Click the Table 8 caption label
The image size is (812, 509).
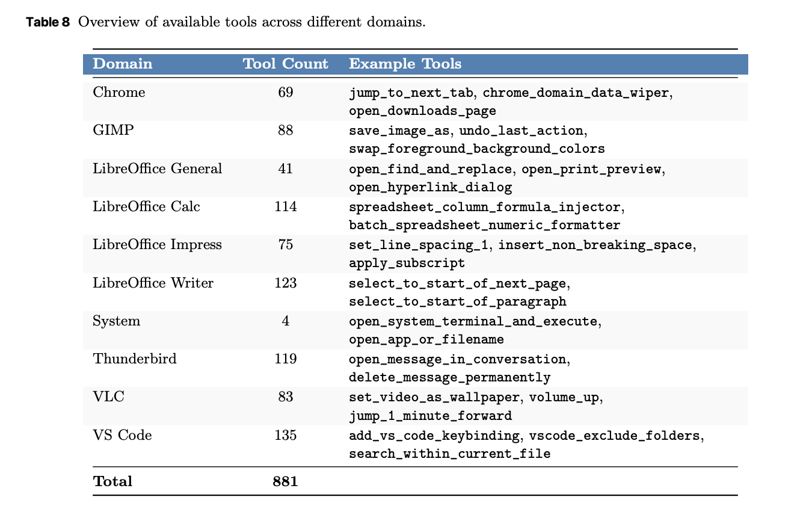coord(49,23)
